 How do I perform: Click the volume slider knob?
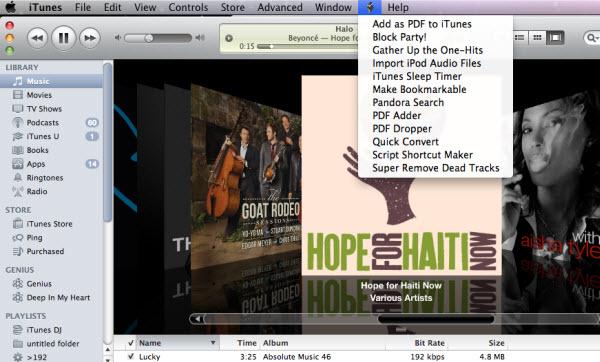(149, 38)
